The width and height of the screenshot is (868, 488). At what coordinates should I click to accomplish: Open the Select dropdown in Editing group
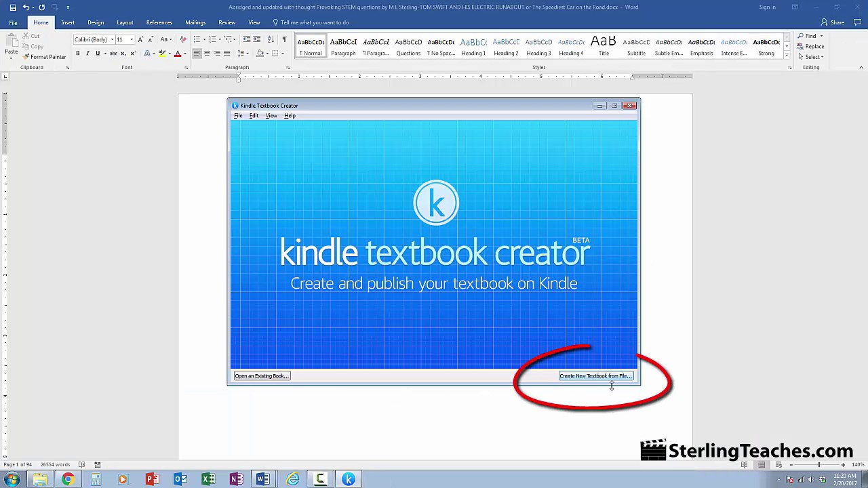click(x=811, y=57)
